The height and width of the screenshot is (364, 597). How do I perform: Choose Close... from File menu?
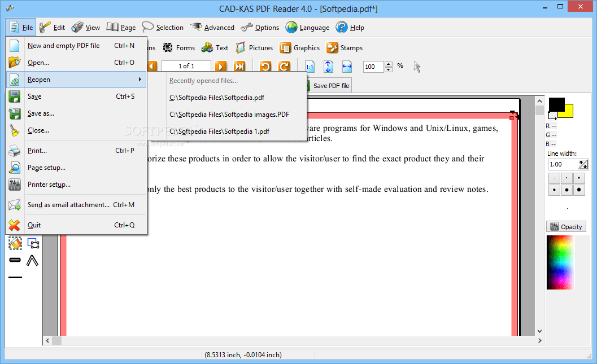tap(76, 130)
